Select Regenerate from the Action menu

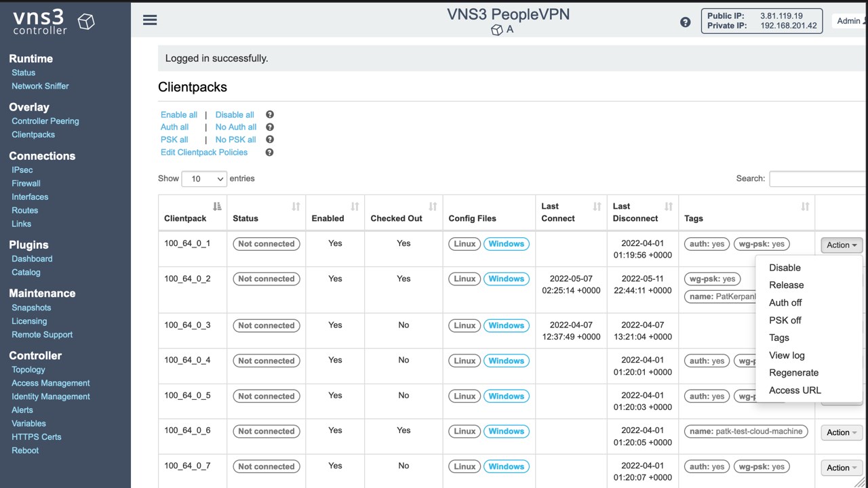click(x=793, y=373)
